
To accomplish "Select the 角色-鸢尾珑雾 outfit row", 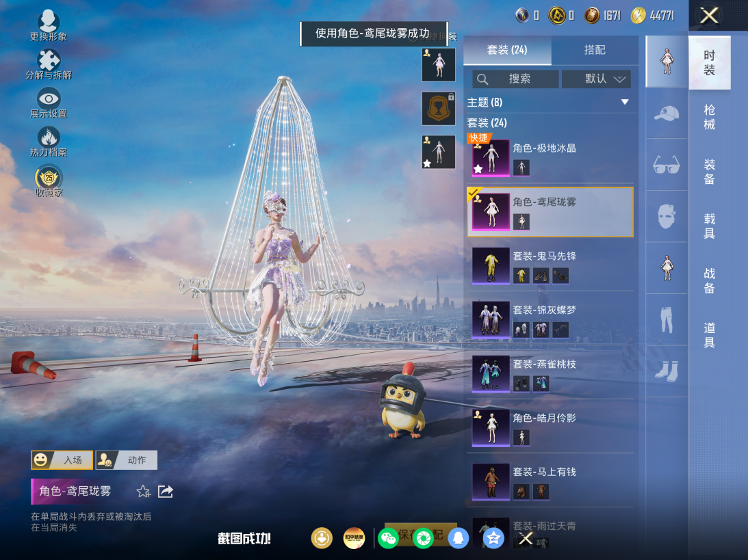I will click(550, 212).
